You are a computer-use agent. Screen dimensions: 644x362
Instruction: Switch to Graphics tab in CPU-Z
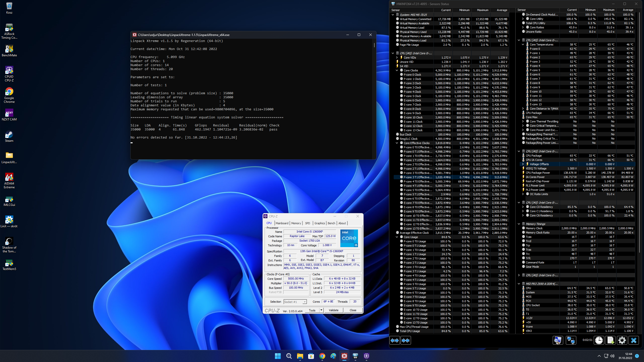319,223
